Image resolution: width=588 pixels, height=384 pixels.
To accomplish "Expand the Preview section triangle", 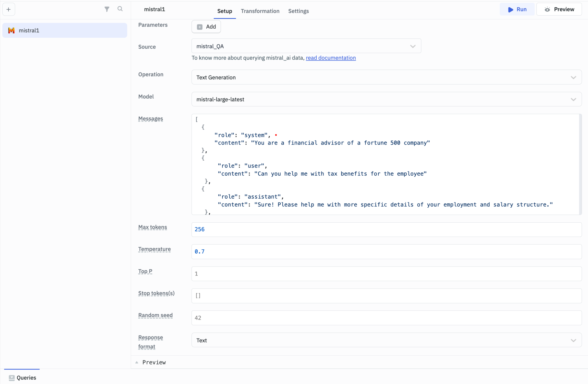I will pos(137,362).
